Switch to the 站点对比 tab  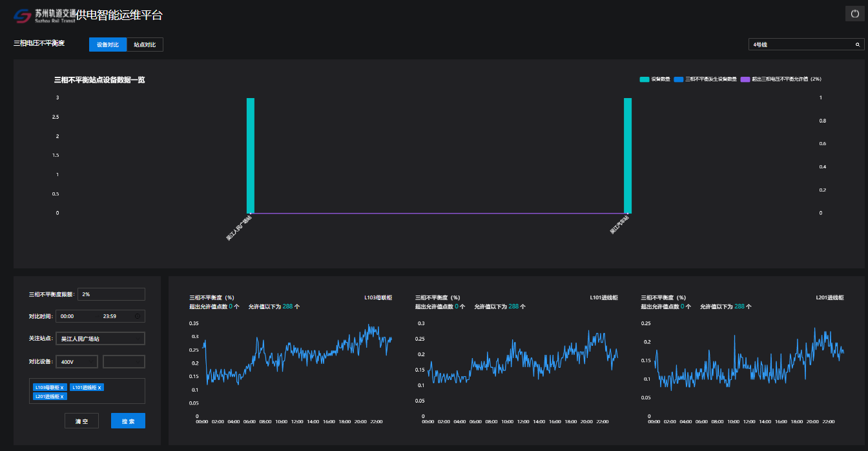click(145, 45)
